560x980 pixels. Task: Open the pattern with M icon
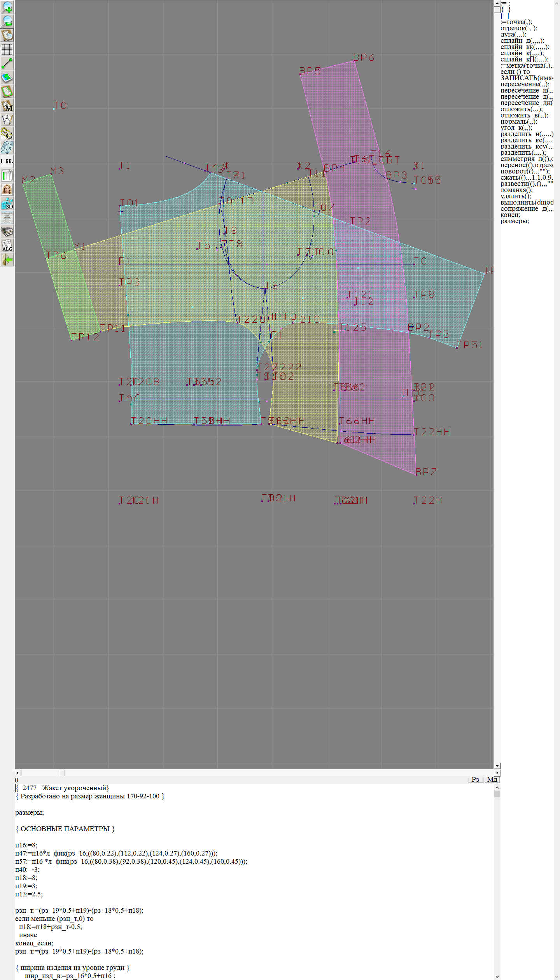7,105
